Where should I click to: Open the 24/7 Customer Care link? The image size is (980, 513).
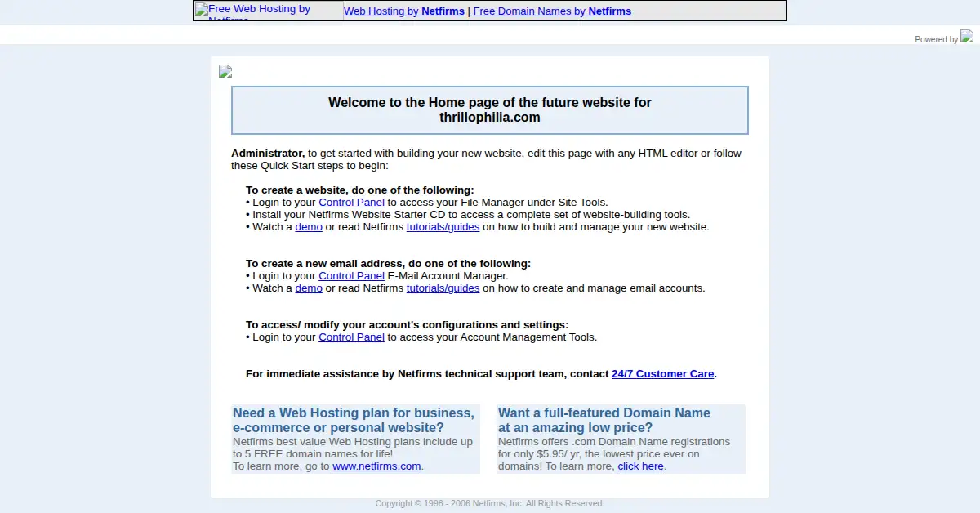[663, 374]
